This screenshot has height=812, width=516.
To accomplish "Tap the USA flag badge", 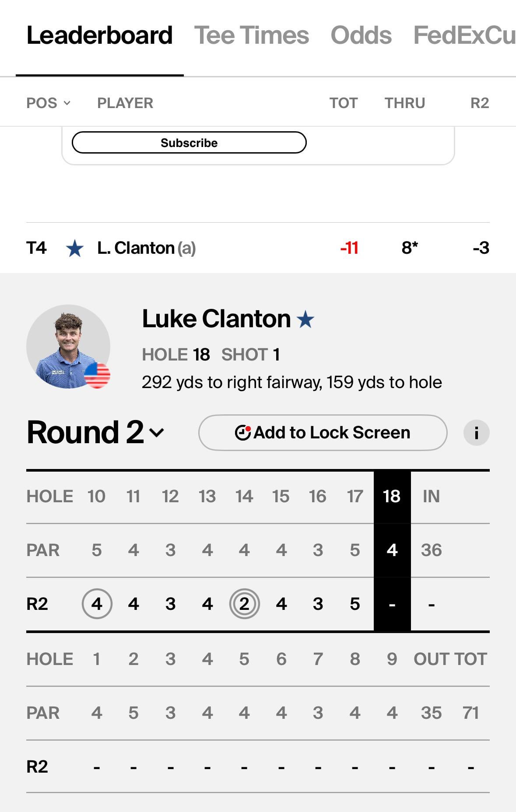I will (97, 375).
